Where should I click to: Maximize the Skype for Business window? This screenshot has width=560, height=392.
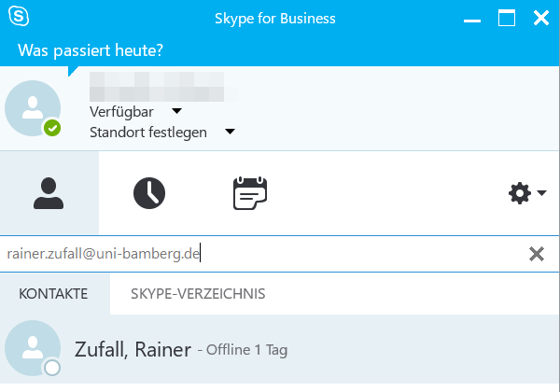507,18
